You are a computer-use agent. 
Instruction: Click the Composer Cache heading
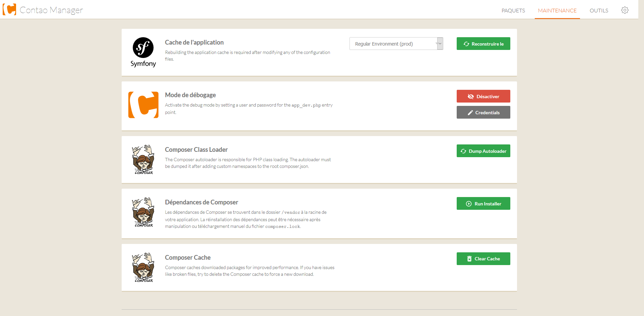[x=188, y=257]
